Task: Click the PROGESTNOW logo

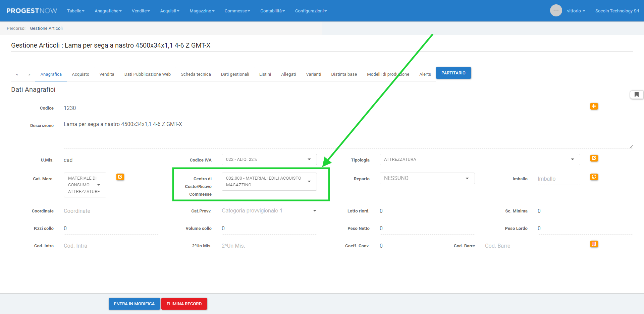Action: [32, 11]
